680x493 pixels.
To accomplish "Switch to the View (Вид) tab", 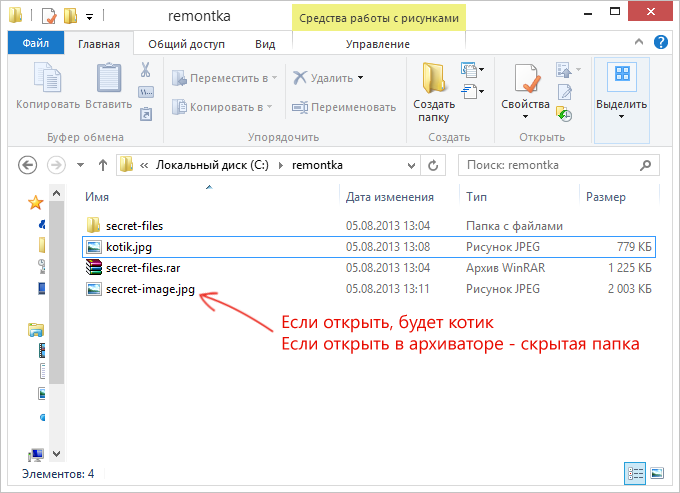I will (265, 44).
